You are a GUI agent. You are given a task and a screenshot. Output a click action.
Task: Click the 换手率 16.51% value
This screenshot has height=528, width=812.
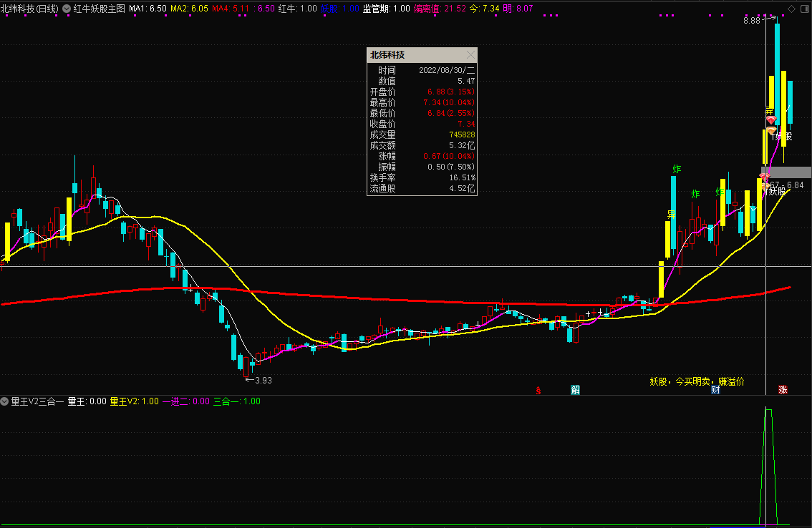pyautogui.click(x=463, y=177)
